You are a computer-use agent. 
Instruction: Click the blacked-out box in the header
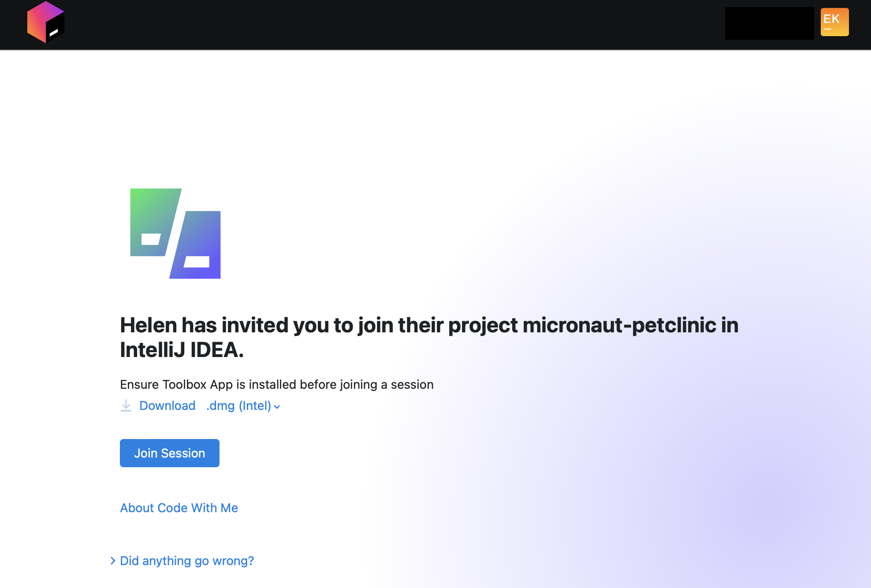coord(769,23)
